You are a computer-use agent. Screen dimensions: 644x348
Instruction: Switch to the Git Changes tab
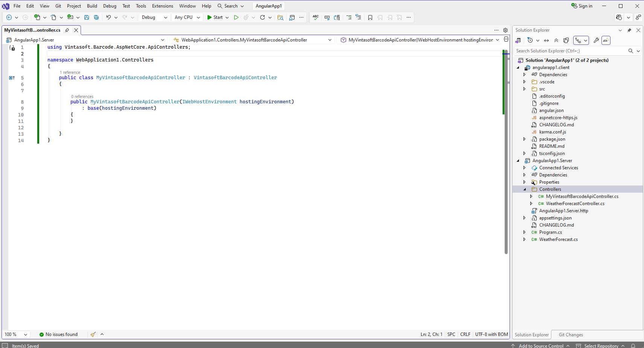pyautogui.click(x=571, y=334)
